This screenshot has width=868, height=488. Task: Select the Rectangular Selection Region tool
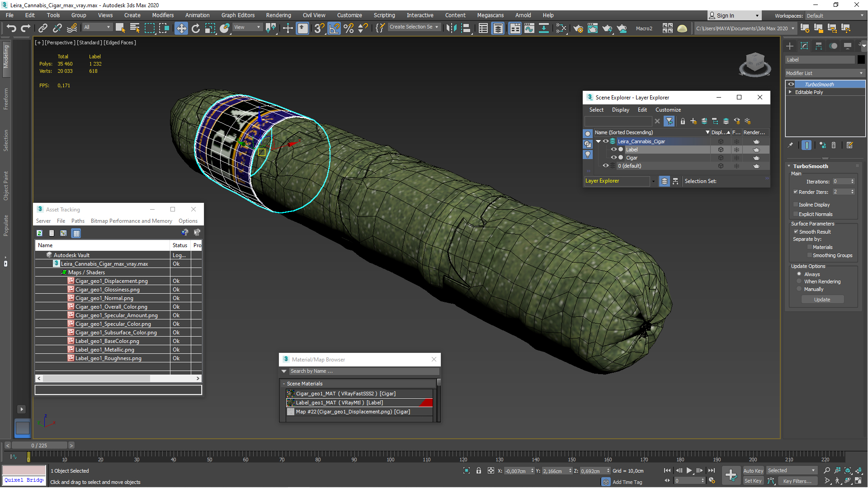coord(149,28)
